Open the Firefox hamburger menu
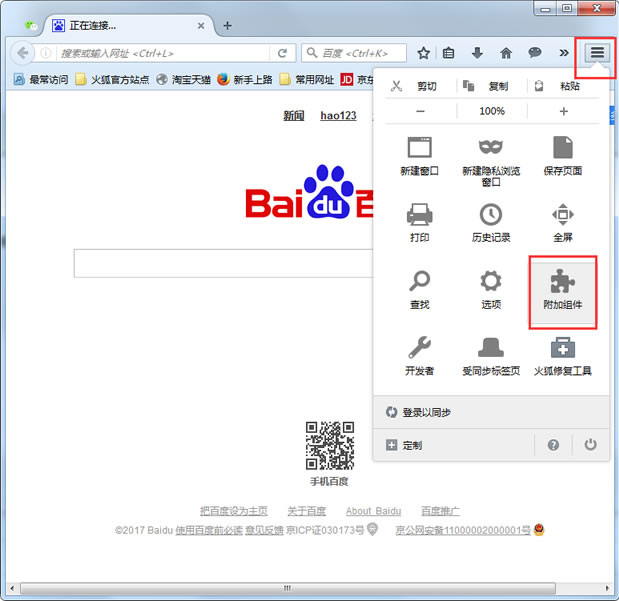 [597, 53]
